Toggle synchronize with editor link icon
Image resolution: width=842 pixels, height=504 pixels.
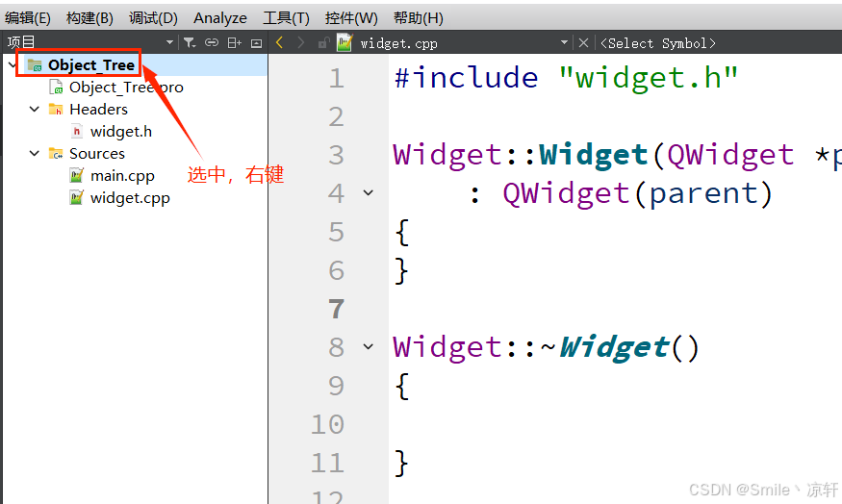click(x=212, y=42)
